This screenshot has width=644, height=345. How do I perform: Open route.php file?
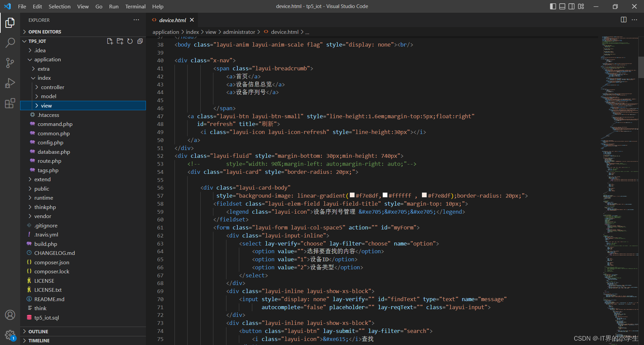(x=49, y=161)
